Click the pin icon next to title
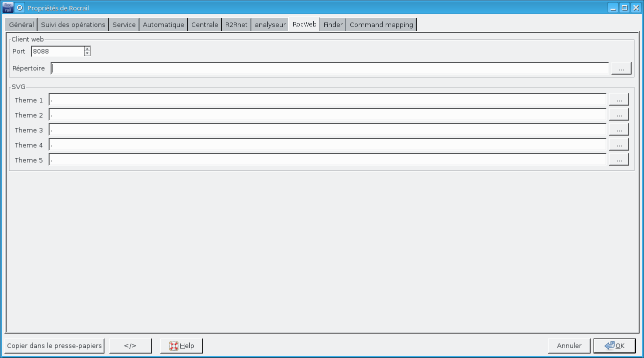The image size is (644, 358). click(20, 8)
